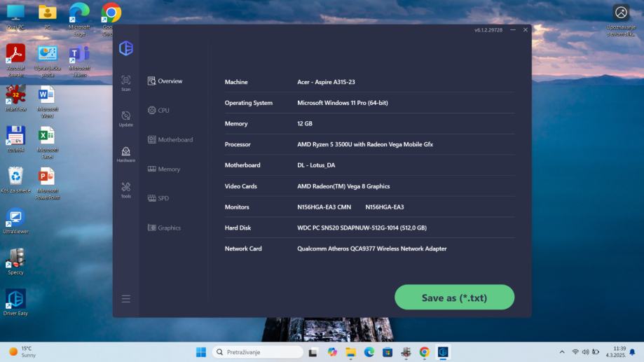Open the Windows Start menu
This screenshot has width=644, height=362.
pos(201,352)
